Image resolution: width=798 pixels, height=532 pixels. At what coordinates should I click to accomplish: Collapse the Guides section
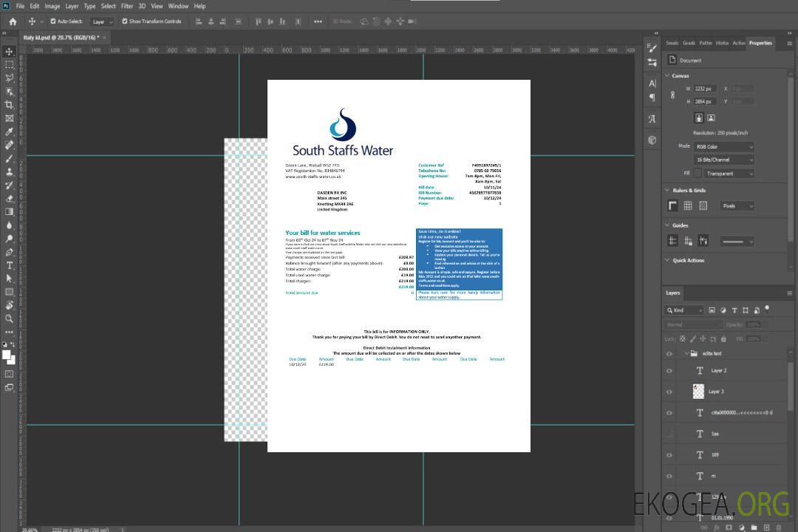[667, 225]
